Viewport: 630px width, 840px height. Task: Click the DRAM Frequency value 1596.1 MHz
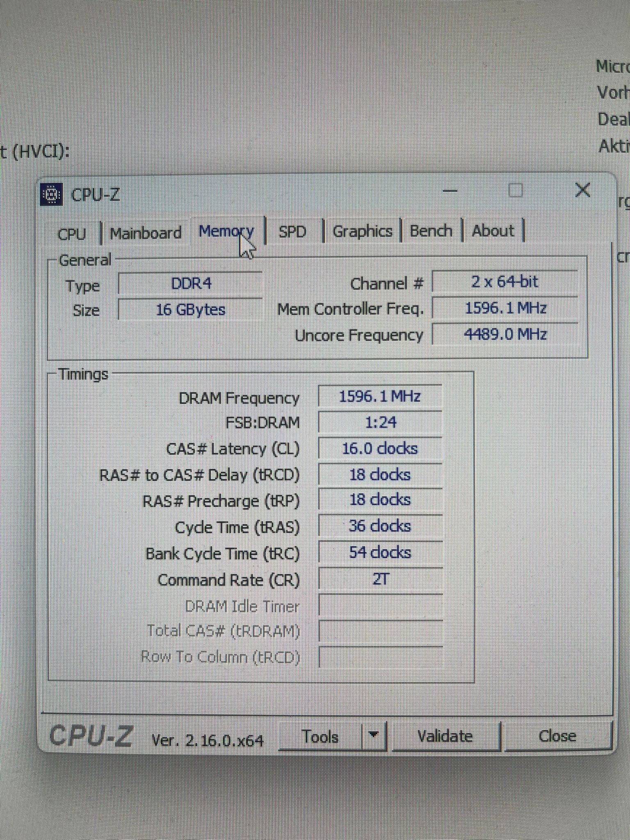point(380,397)
